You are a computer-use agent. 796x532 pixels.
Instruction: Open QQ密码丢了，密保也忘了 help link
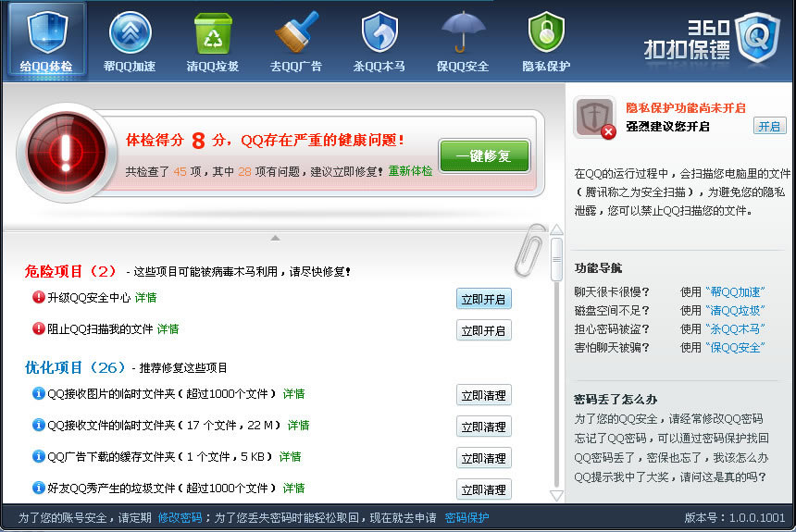click(x=672, y=457)
